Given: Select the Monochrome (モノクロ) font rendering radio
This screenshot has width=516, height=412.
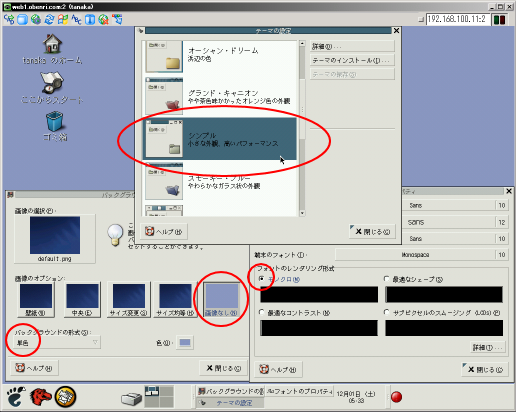Looking at the screenshot, I should (262, 278).
